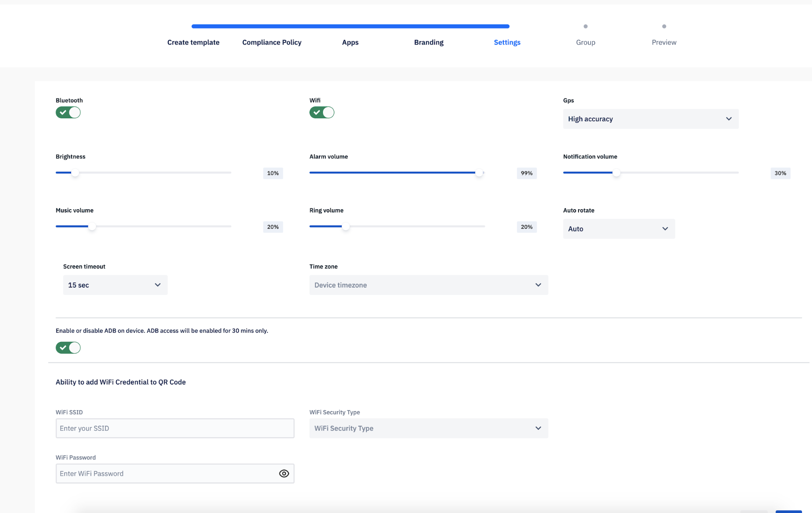Viewport: 812px width, 513px height.
Task: Jump to the Group step
Action: pyautogui.click(x=585, y=42)
